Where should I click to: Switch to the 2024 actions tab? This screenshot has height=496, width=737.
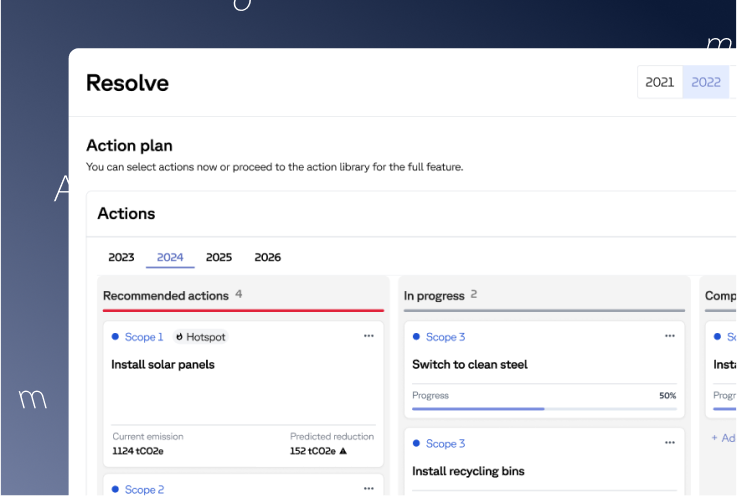(170, 257)
